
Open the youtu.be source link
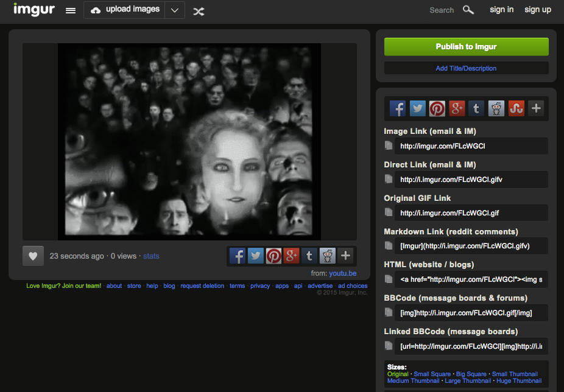pos(343,273)
